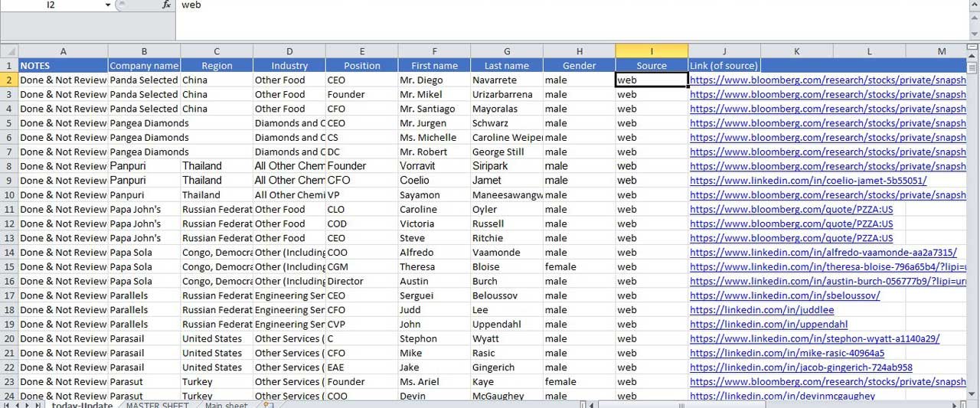Viewport: 980px width, 408px height.
Task: Open the alfredo-vaamonde LinkedIn link
Action: coord(823,253)
